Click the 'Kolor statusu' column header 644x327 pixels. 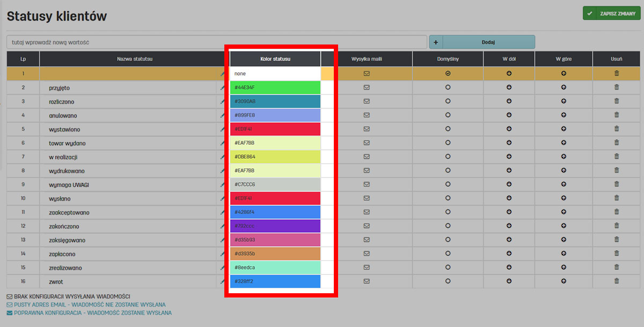pyautogui.click(x=275, y=59)
